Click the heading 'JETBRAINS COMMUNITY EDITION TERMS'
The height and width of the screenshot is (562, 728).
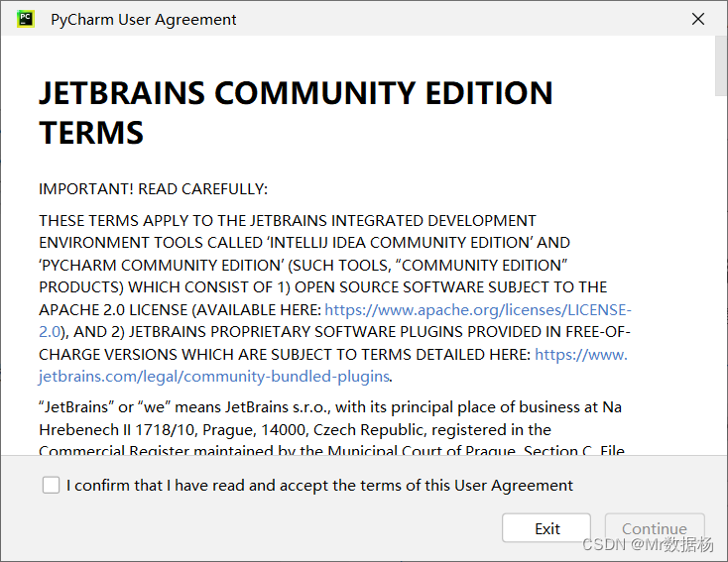pos(296,113)
